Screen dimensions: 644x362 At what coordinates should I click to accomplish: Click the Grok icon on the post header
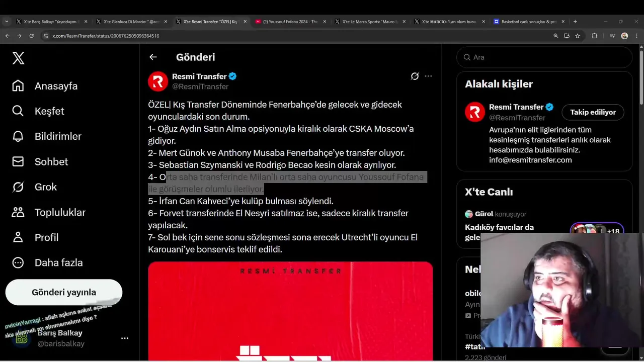[x=415, y=76]
